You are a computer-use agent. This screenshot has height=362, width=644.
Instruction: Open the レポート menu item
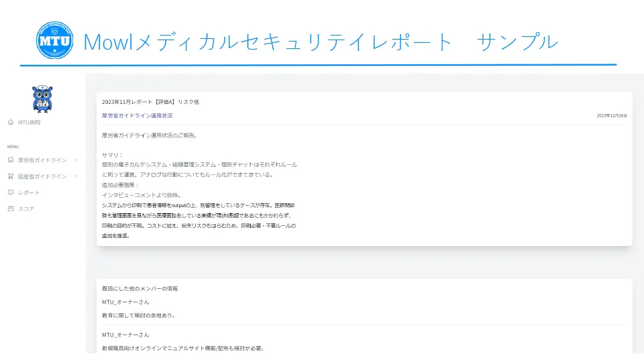[x=29, y=192]
